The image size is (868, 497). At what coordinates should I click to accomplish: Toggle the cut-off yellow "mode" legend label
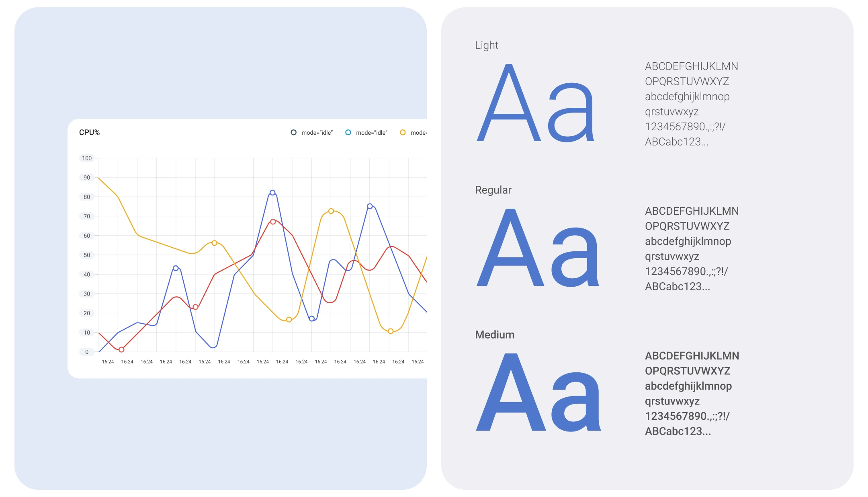(x=418, y=133)
